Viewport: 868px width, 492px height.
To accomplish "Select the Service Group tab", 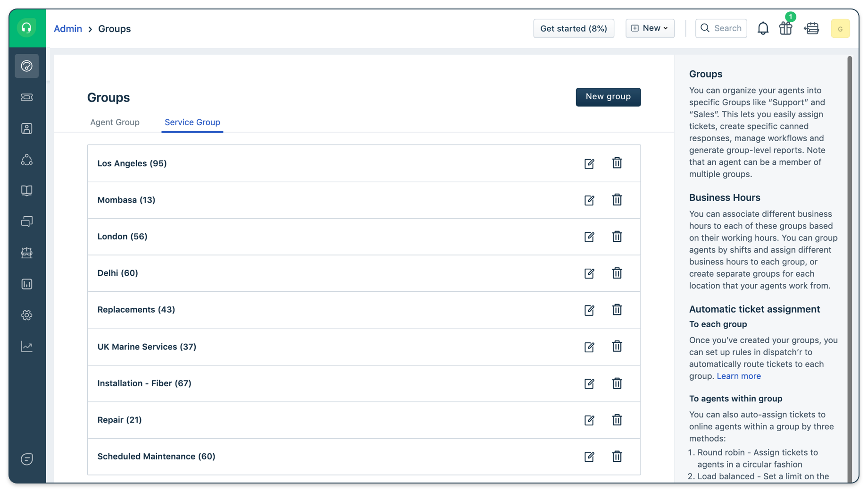I will point(192,122).
